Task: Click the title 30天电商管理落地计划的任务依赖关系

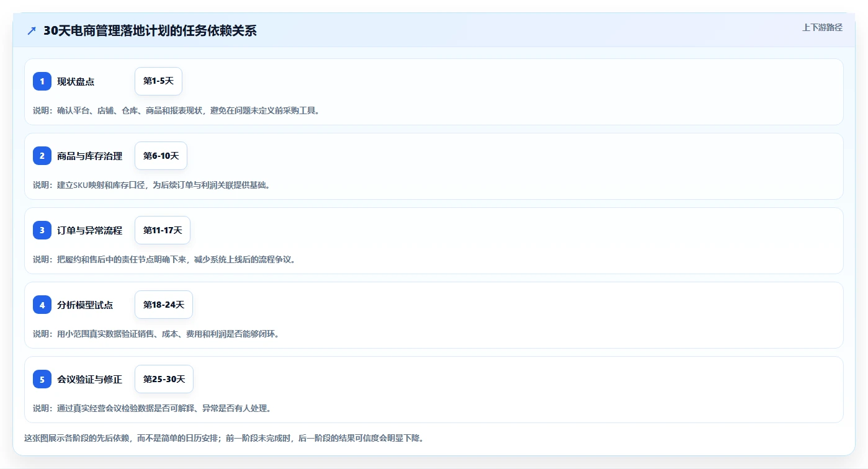Action: 150,31
